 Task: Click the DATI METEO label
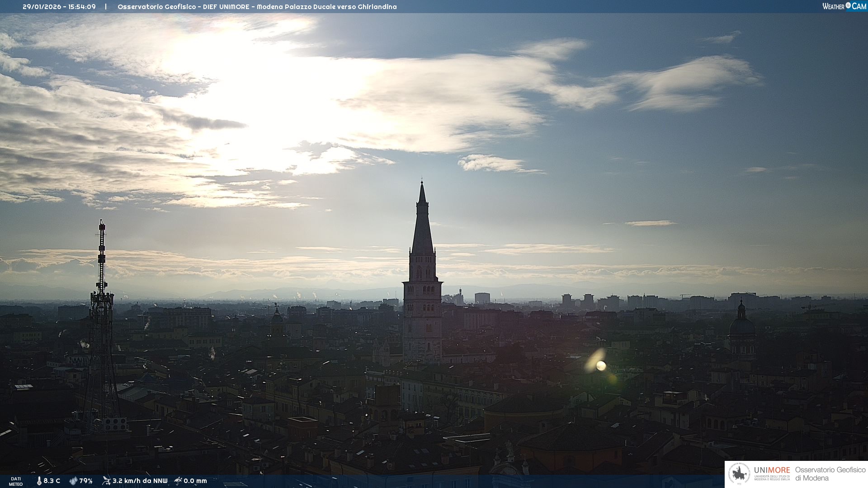pyautogui.click(x=16, y=481)
